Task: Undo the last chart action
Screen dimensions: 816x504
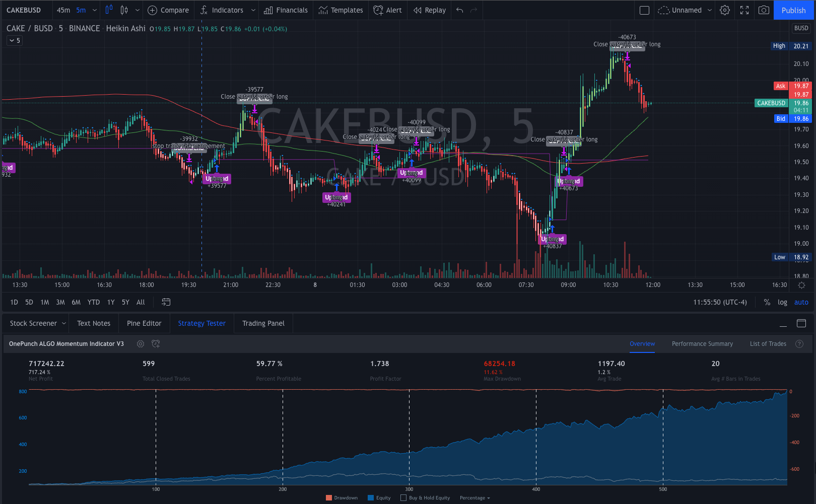Action: click(x=459, y=10)
